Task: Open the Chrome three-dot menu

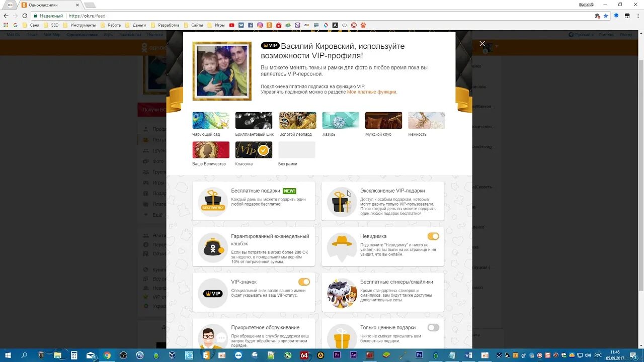Action: pos(637,16)
